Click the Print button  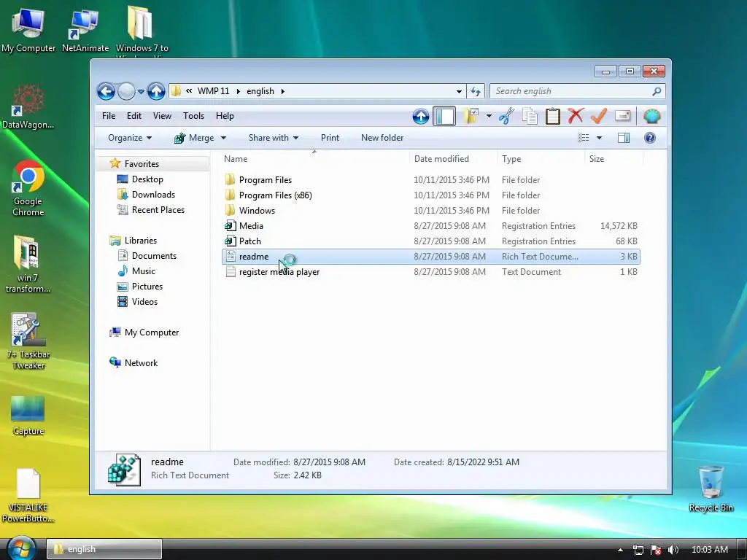pyautogui.click(x=330, y=138)
